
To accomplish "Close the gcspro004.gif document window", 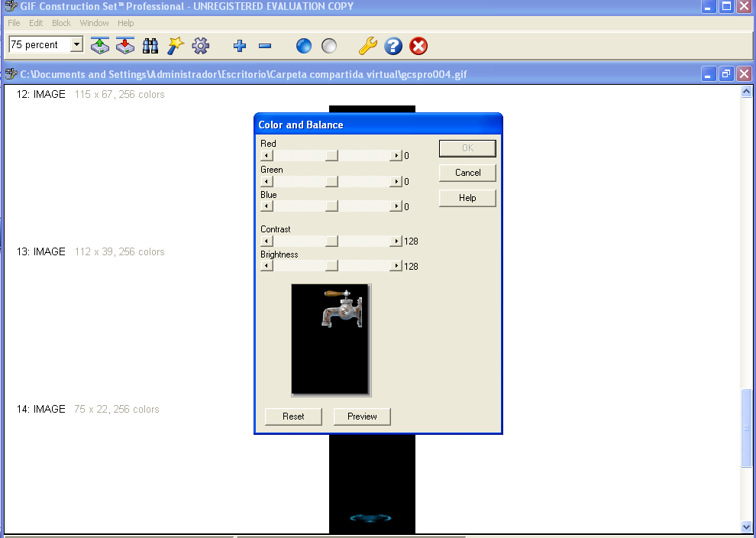I will click(744, 74).
